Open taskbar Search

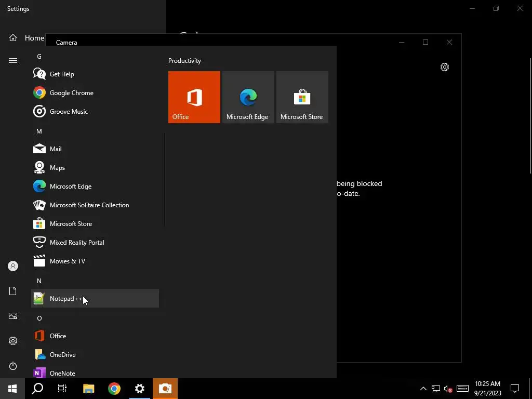tap(37, 389)
